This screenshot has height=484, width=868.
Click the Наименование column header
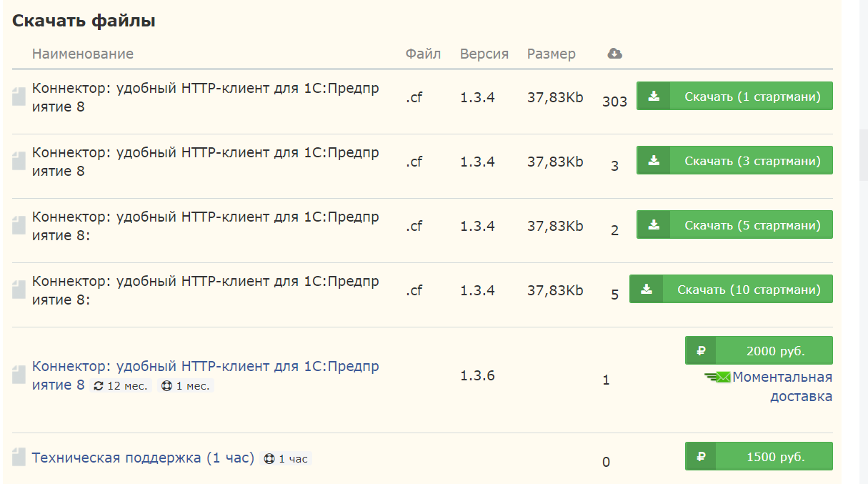(83, 54)
